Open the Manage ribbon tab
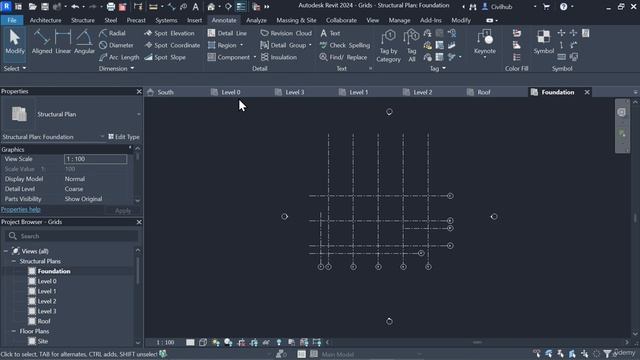Viewport: 640px width, 360px height. 399,20
